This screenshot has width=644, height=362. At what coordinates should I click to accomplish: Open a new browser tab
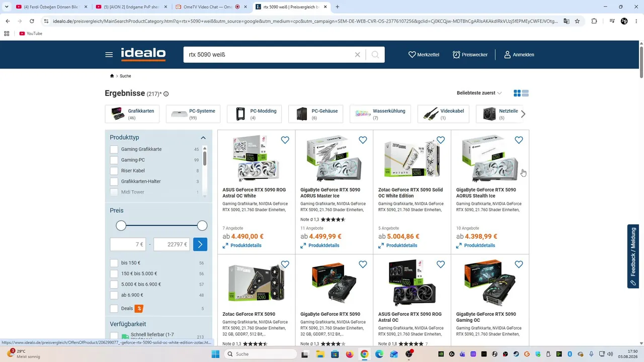337,7
